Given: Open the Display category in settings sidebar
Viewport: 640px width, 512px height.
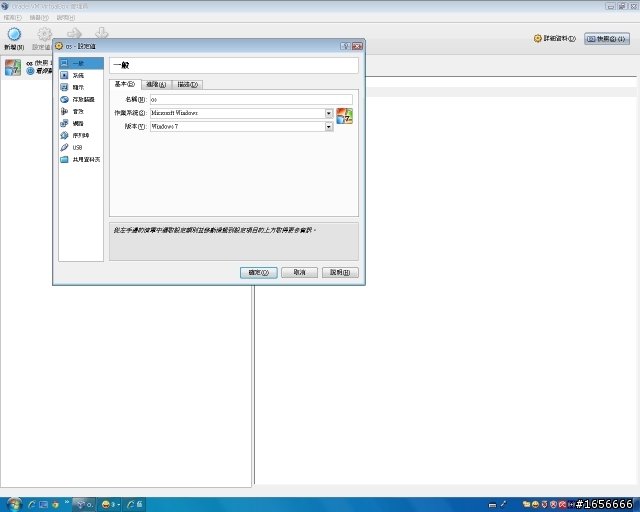Looking at the screenshot, I should (x=81, y=87).
